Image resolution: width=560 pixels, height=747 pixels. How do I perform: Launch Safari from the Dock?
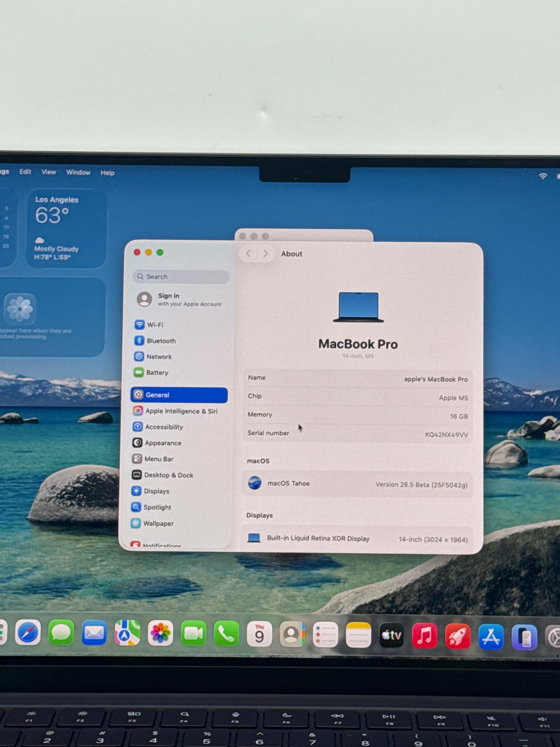[28, 633]
